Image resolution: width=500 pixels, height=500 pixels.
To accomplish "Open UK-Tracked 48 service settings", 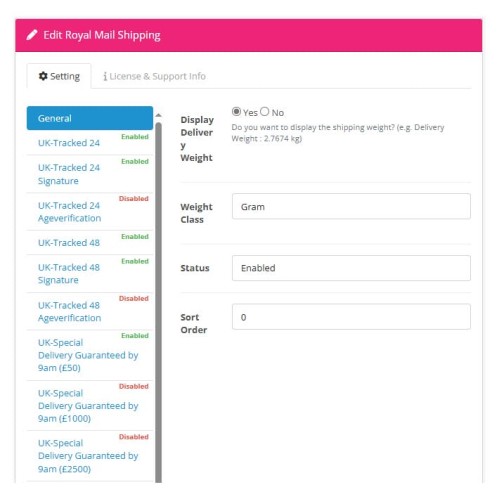I will pyautogui.click(x=90, y=243).
